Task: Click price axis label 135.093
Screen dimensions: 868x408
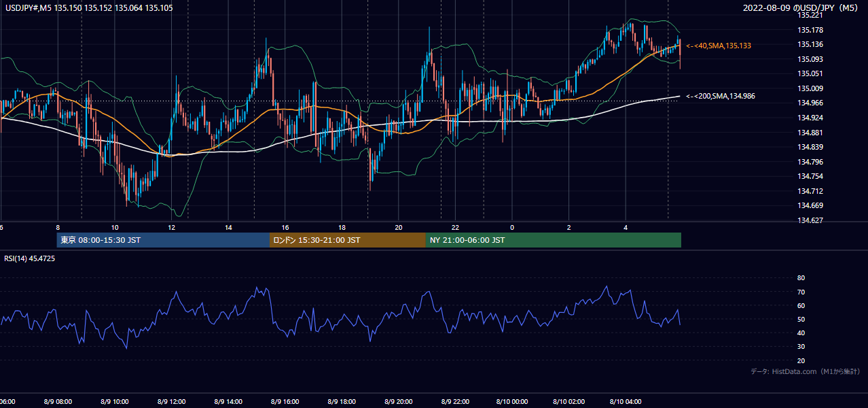Action: click(810, 59)
